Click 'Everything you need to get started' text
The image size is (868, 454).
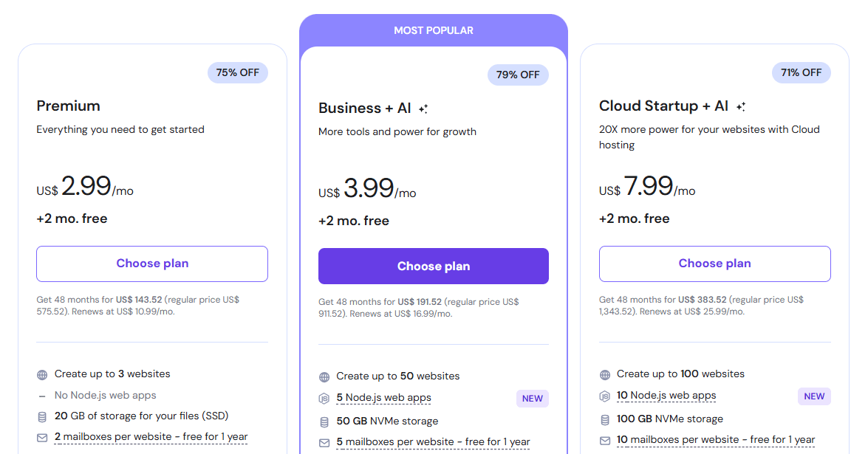pyautogui.click(x=120, y=129)
